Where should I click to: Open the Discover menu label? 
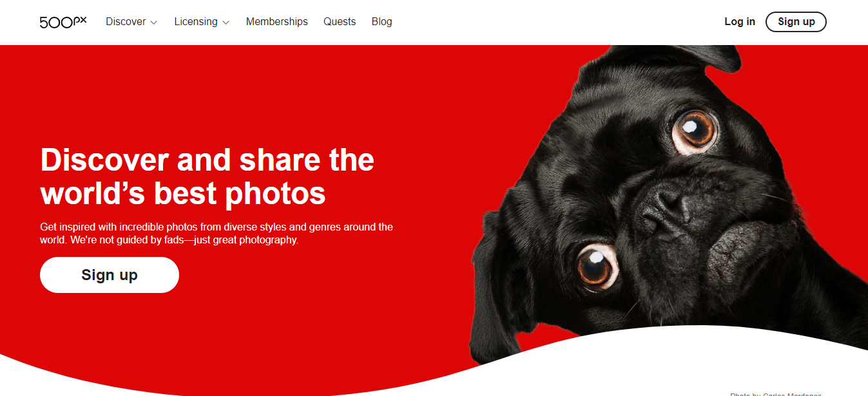[126, 21]
